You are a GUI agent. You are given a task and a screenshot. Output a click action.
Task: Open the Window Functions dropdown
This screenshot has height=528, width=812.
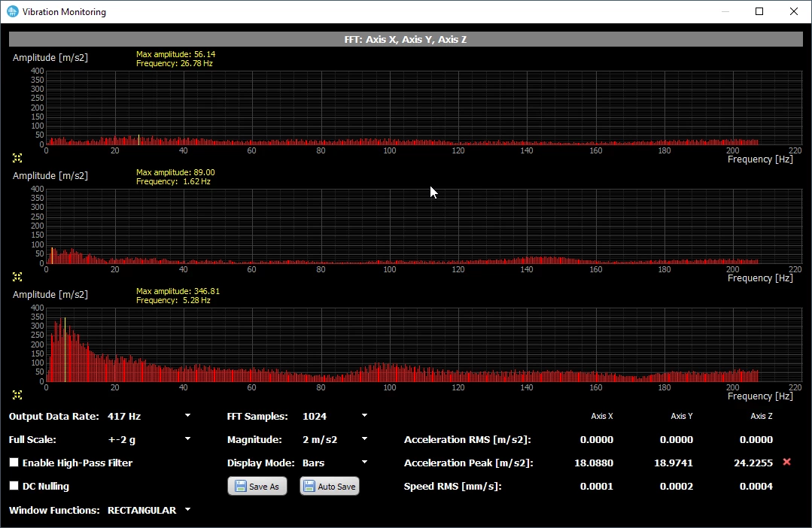[149, 510]
